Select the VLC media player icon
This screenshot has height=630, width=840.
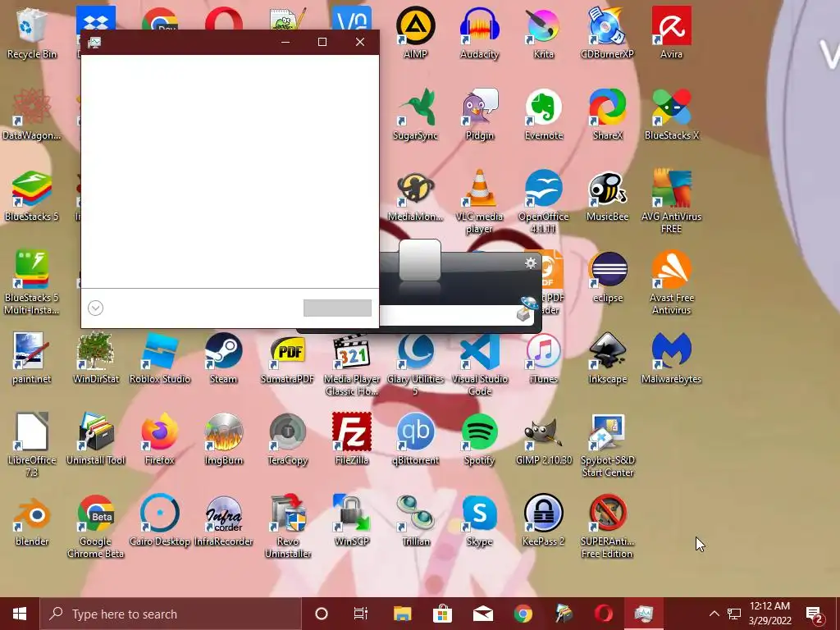point(479,202)
